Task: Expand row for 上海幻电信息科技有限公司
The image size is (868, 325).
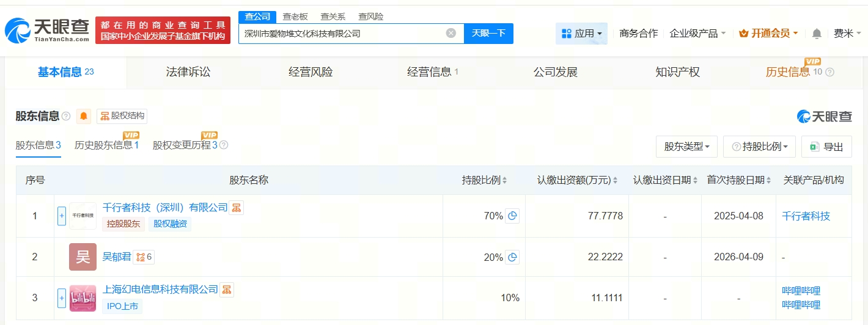Action: tap(61, 298)
